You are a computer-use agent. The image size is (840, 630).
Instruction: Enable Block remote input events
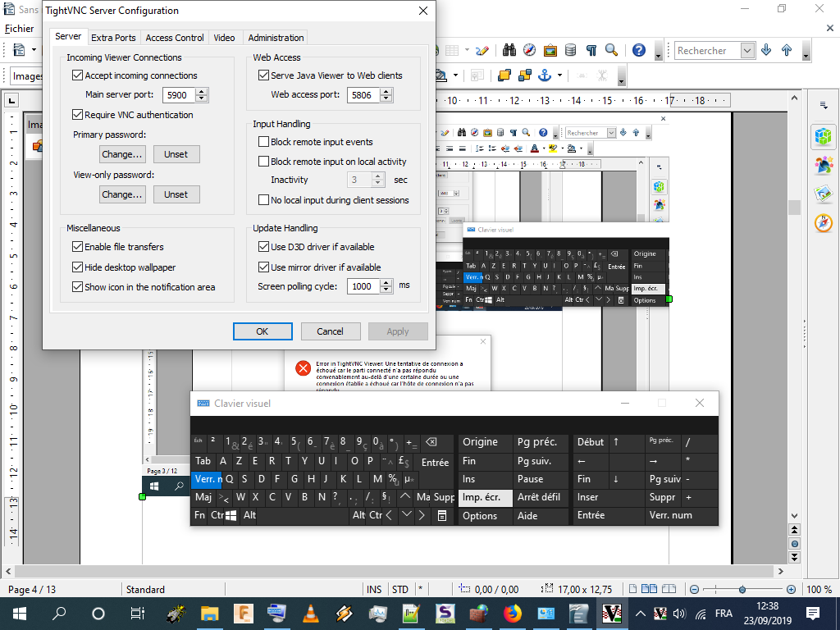coord(263,141)
